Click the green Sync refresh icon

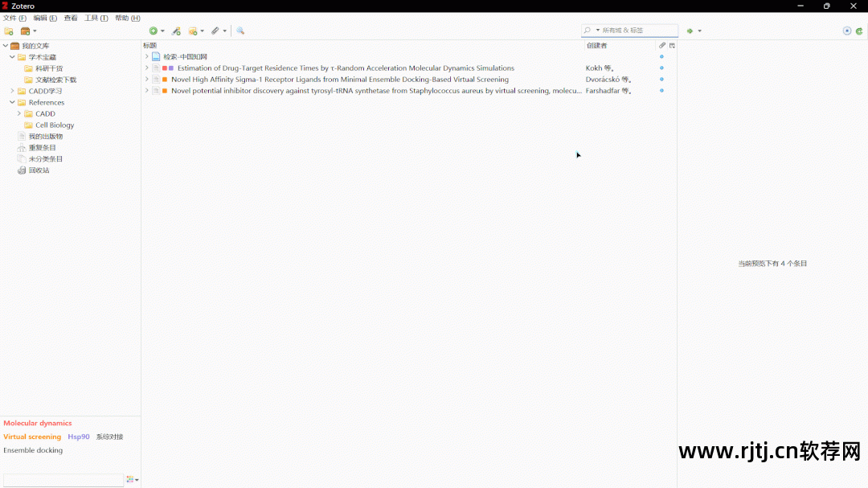click(859, 31)
